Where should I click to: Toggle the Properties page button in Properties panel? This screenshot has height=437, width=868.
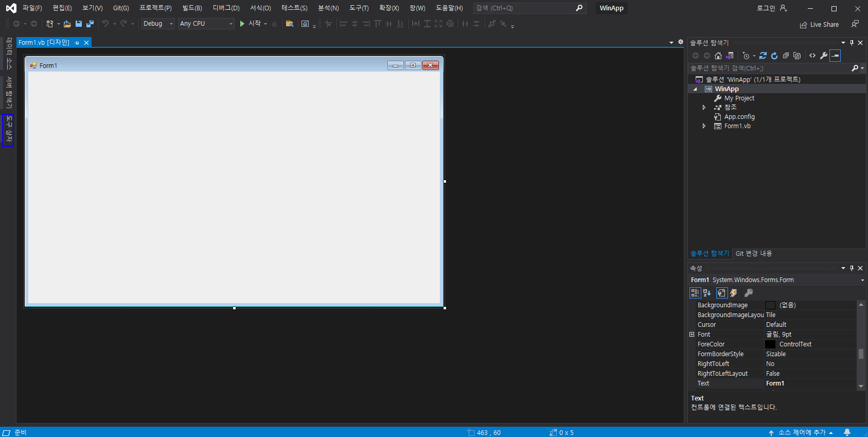(722, 293)
